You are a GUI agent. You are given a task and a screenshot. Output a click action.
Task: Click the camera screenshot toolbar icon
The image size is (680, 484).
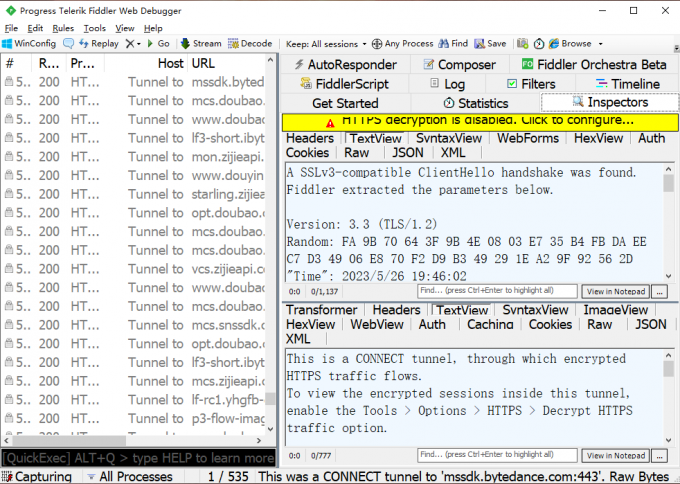coord(523,44)
